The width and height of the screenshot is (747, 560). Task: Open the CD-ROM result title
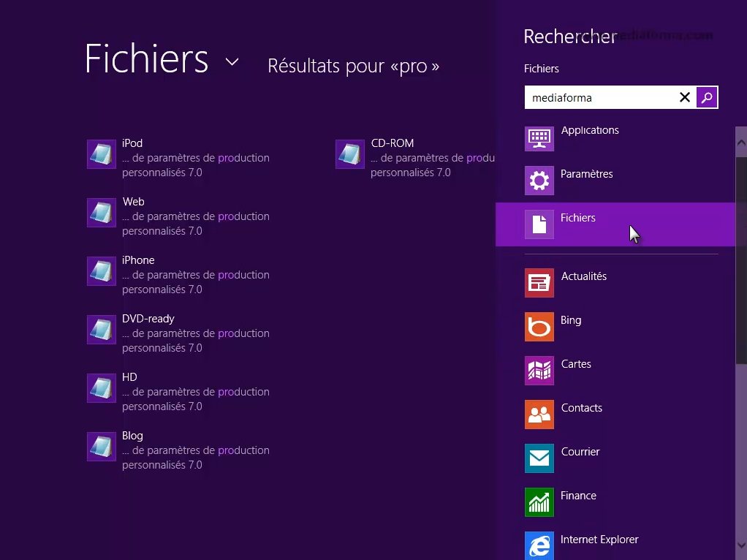click(392, 143)
